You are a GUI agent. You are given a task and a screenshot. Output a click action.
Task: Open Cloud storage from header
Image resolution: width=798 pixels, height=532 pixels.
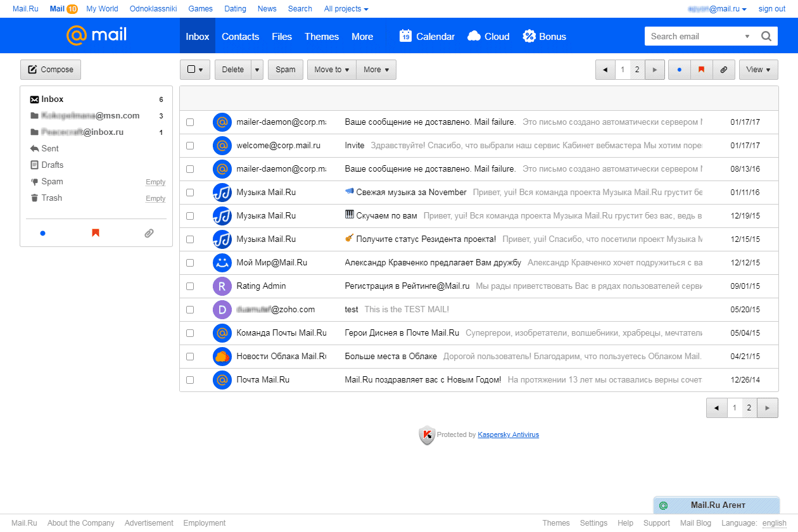[x=488, y=36]
